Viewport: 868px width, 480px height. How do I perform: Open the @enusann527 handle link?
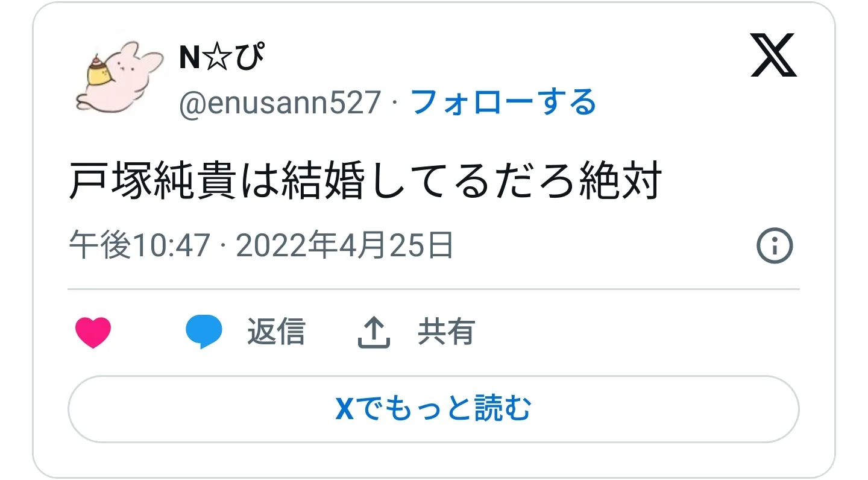pyautogui.click(x=280, y=103)
